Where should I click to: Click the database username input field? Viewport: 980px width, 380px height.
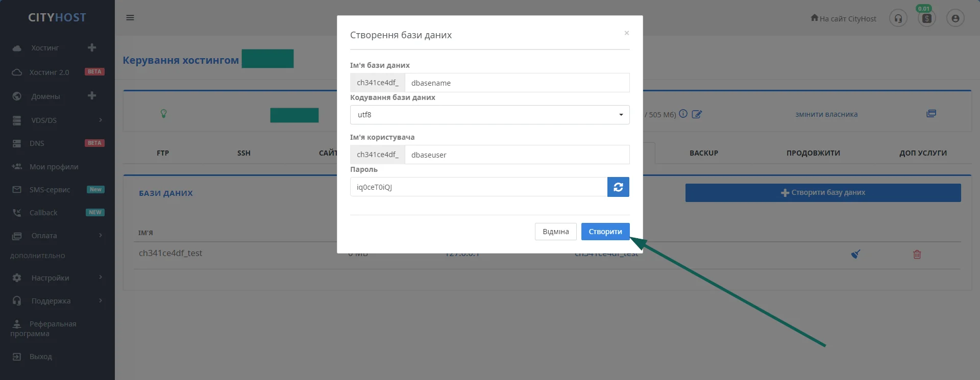[x=517, y=155]
